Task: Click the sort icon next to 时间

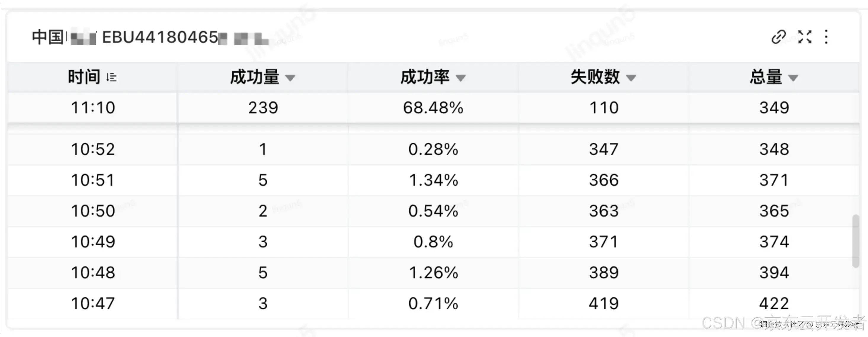Action: (111, 77)
